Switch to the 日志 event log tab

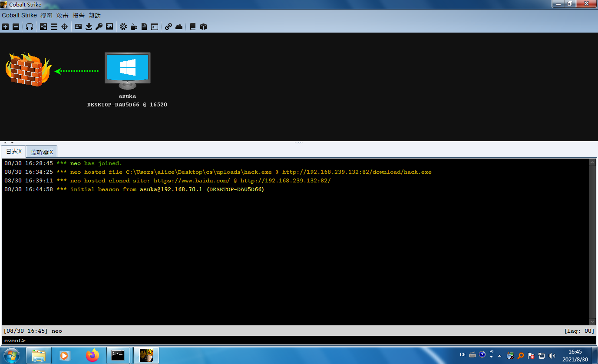click(13, 152)
